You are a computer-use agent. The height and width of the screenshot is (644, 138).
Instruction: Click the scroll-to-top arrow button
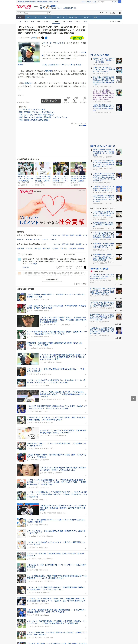coord(133,398)
